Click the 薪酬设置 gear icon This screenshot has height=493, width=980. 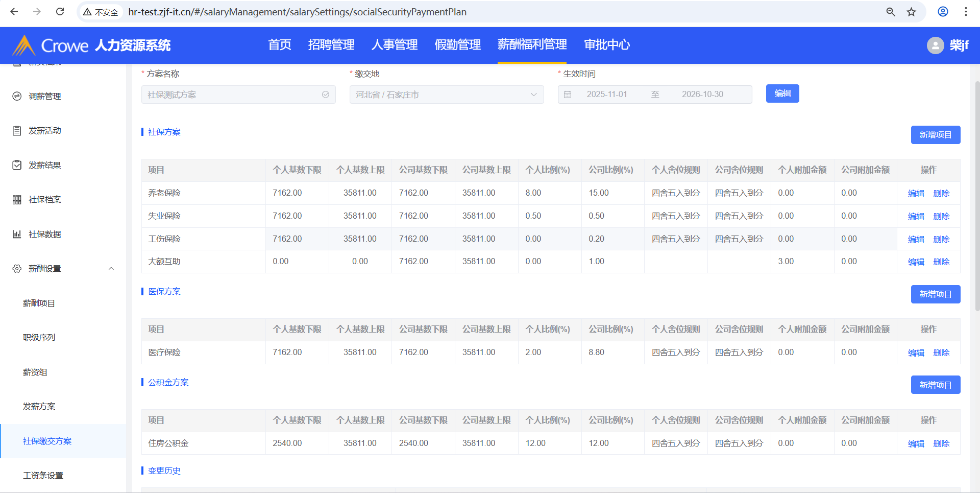[x=17, y=269]
